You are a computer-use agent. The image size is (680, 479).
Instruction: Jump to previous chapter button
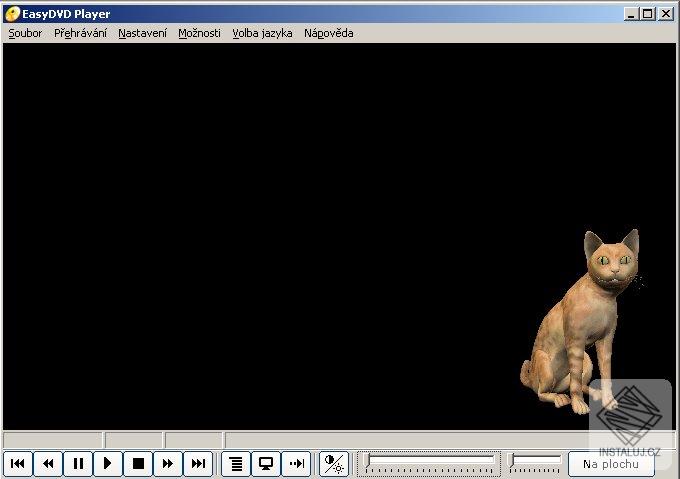point(18,463)
